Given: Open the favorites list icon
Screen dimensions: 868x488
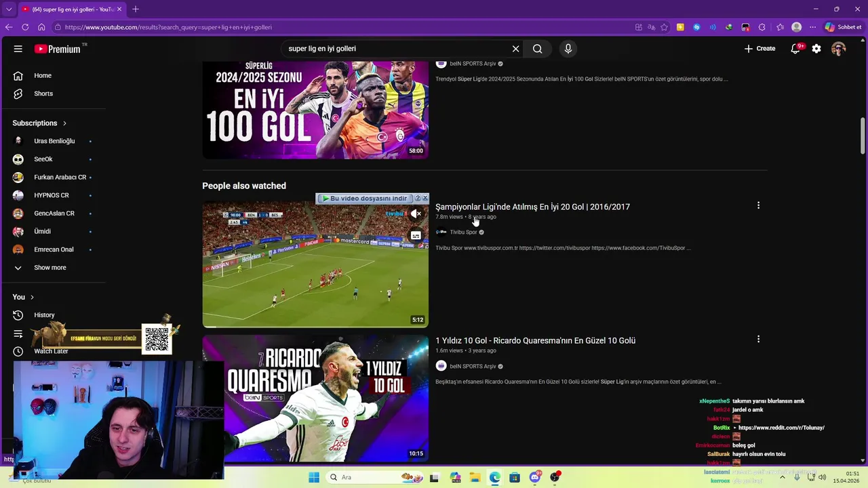Looking at the screenshot, I should coord(780,27).
